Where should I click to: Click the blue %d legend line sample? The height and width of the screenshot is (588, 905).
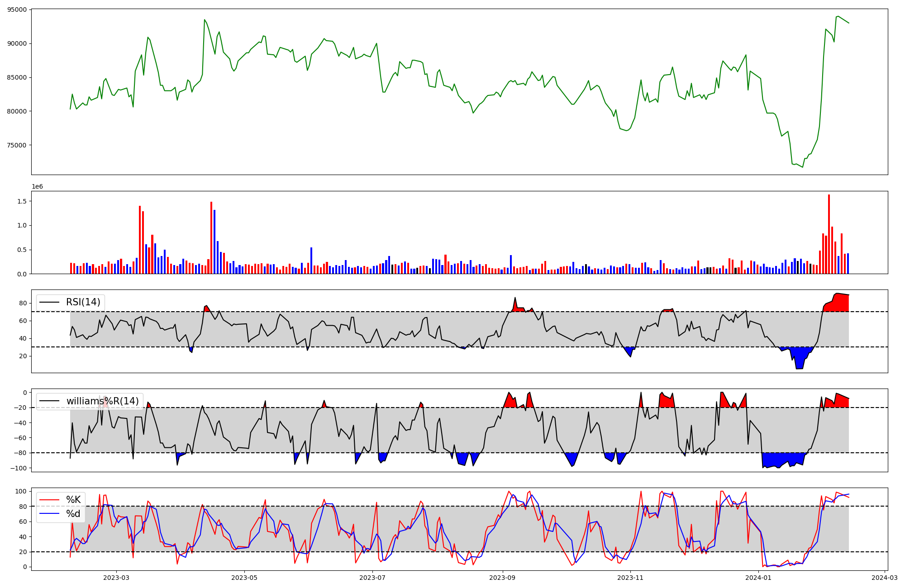tap(49, 514)
